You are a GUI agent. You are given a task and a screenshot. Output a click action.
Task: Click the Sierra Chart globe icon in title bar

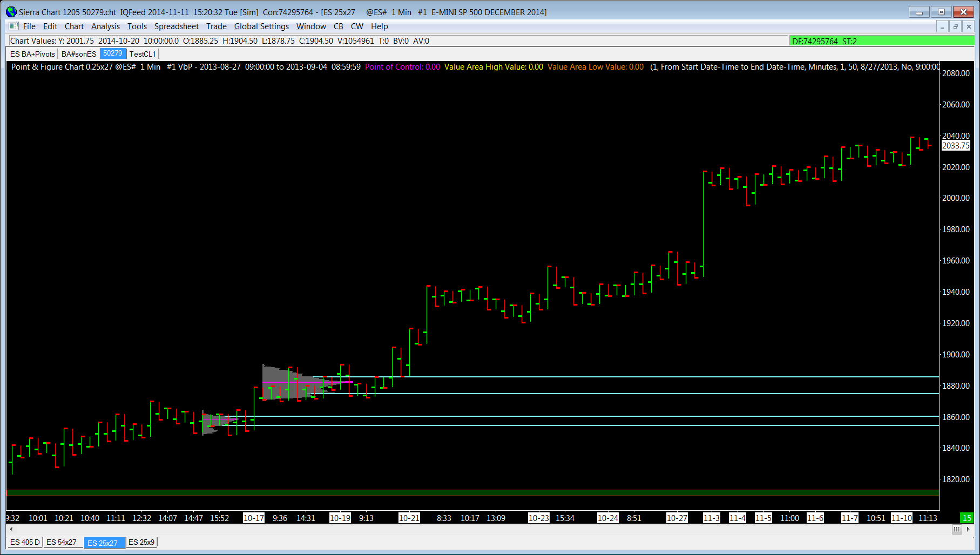tap(11, 12)
